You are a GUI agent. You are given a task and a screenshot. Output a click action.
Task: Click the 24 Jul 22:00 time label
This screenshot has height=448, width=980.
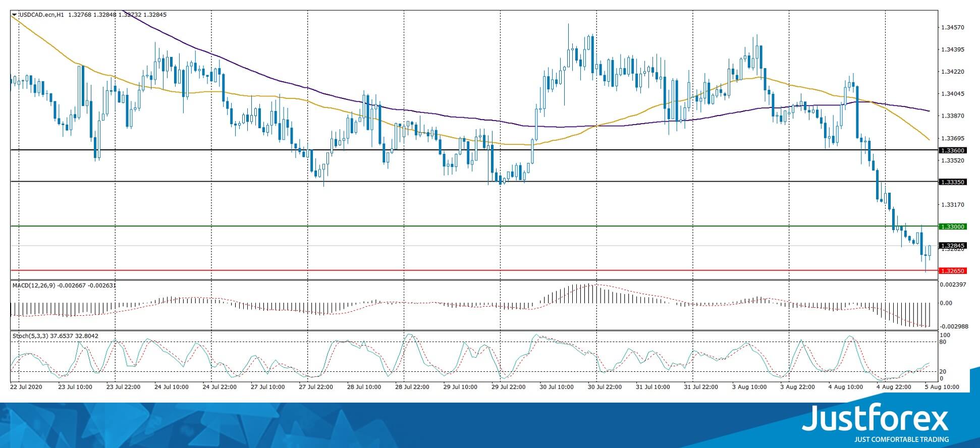point(220,387)
